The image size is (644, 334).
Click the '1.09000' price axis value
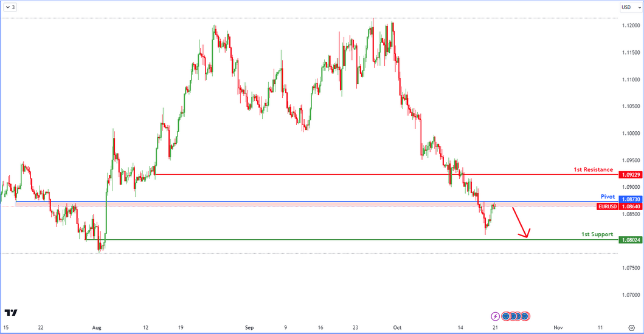[631, 187]
